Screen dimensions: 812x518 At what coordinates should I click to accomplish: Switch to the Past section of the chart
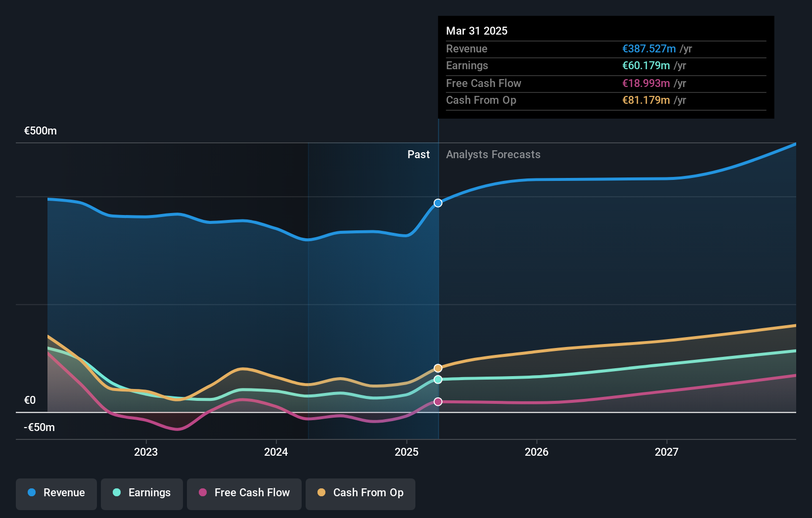pos(418,154)
